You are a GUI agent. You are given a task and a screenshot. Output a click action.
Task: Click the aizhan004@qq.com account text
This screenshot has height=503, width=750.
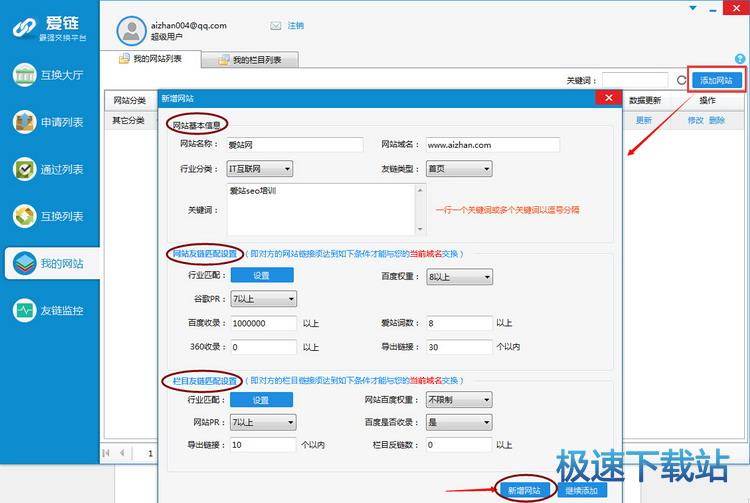coord(189,26)
